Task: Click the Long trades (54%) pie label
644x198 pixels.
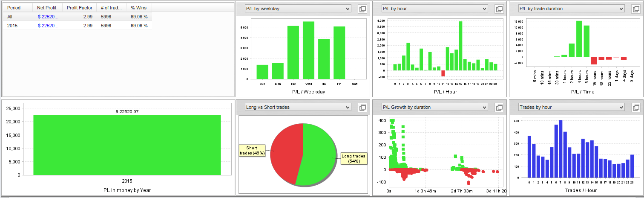Action: [x=354, y=159]
